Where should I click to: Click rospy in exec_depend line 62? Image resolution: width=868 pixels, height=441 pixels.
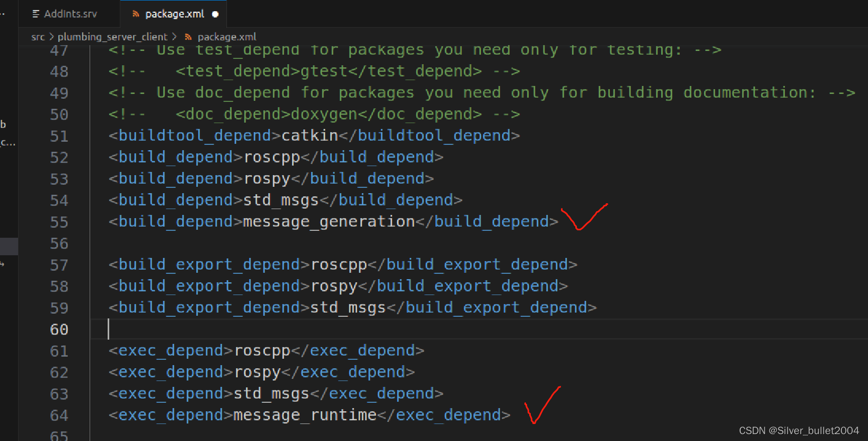click(257, 373)
